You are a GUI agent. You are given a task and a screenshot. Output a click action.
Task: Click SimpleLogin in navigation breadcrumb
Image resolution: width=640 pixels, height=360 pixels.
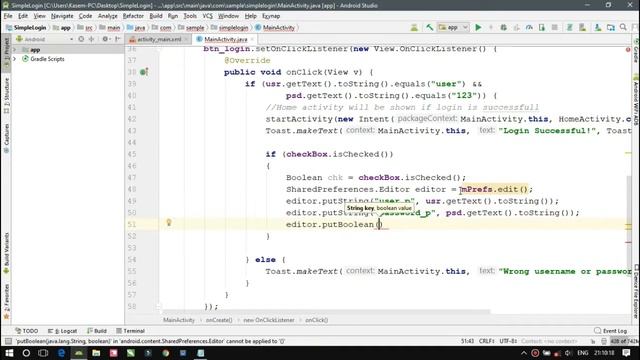click(x=27, y=27)
